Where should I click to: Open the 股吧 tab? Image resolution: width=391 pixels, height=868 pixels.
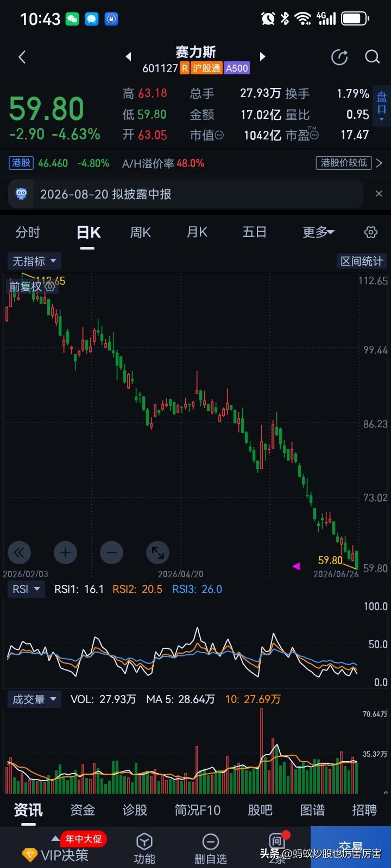pos(260,810)
